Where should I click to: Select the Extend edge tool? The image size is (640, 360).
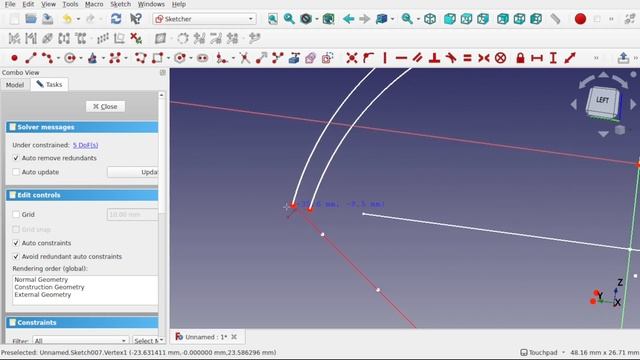[261, 58]
